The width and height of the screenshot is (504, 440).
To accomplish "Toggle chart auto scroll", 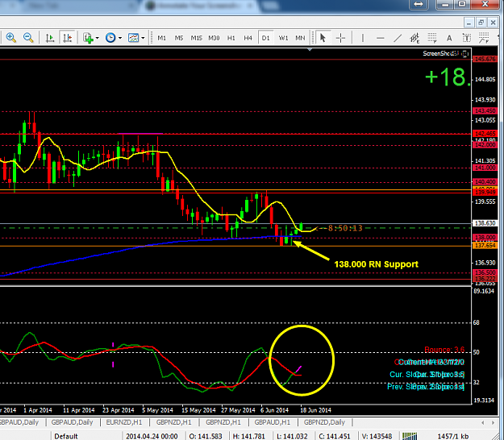I will (50, 38).
